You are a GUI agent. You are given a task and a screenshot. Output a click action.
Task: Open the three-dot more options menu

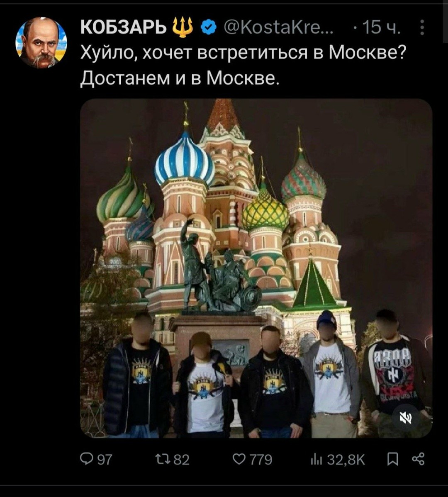click(422, 28)
